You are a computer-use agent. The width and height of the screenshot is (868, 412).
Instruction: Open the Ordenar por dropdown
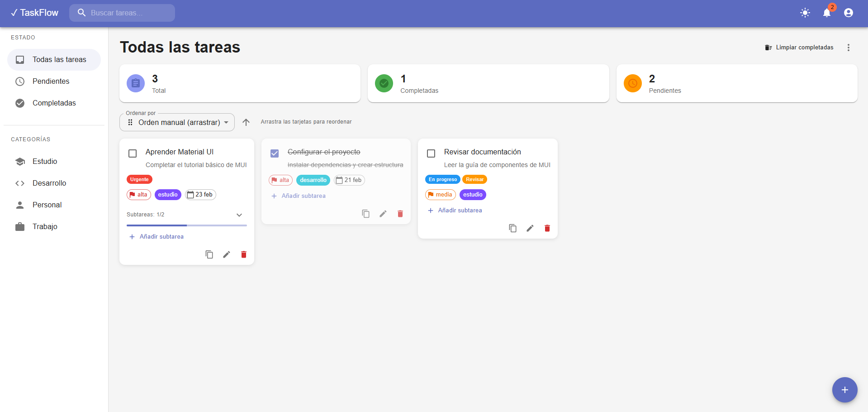pos(176,122)
